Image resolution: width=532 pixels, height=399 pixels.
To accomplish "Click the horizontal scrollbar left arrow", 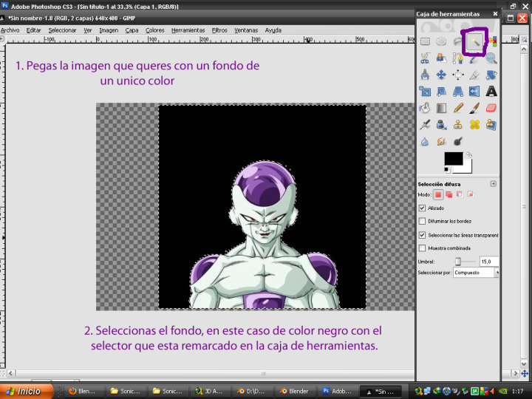I will point(10,373).
